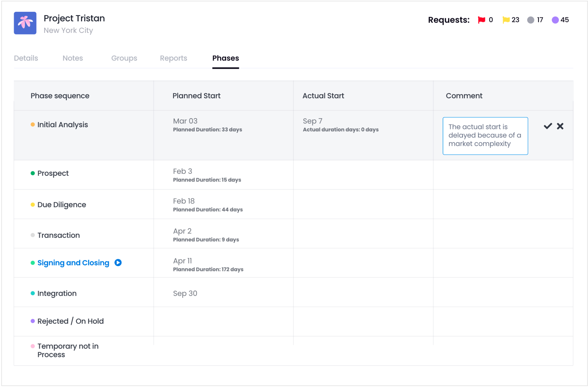Open the Details tab
The image size is (588, 388).
26,58
